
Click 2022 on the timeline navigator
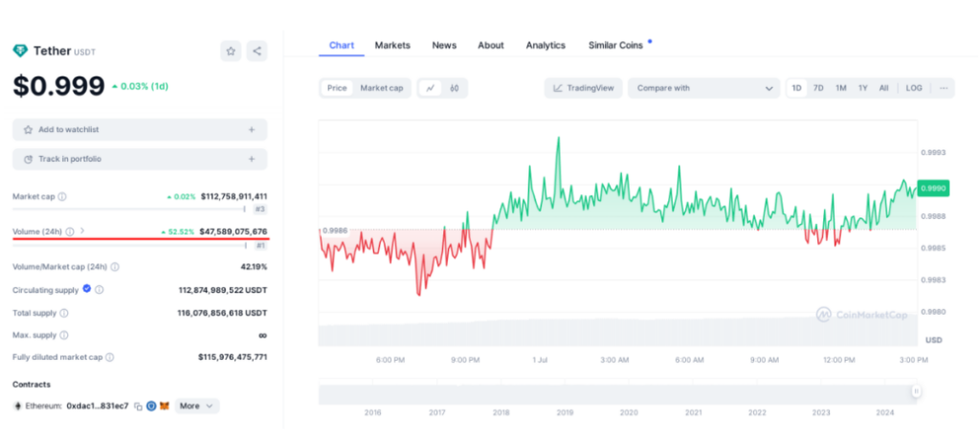[757, 412]
